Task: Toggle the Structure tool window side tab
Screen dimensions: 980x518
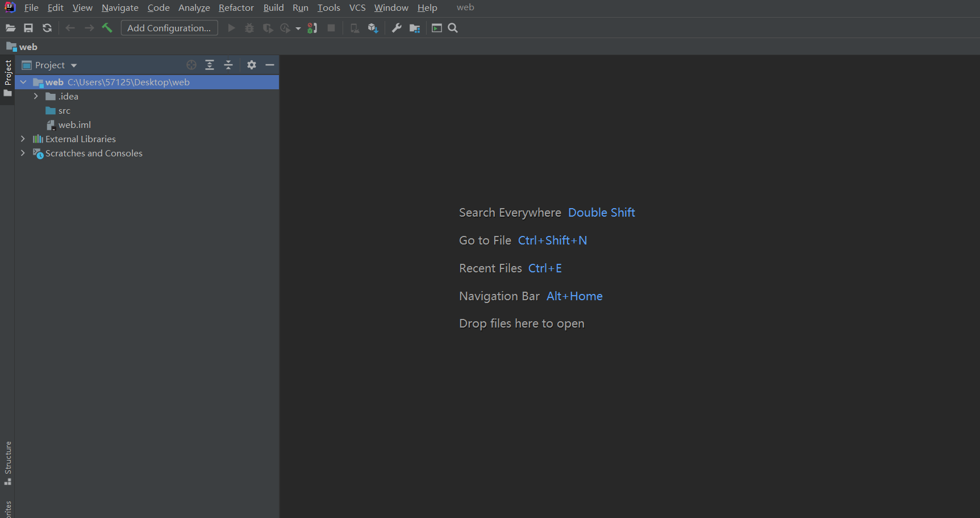Action: [x=7, y=463]
